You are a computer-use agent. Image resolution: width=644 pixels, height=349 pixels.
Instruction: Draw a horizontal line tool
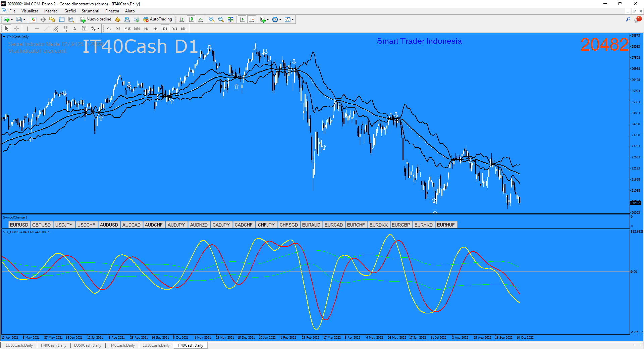click(x=37, y=29)
